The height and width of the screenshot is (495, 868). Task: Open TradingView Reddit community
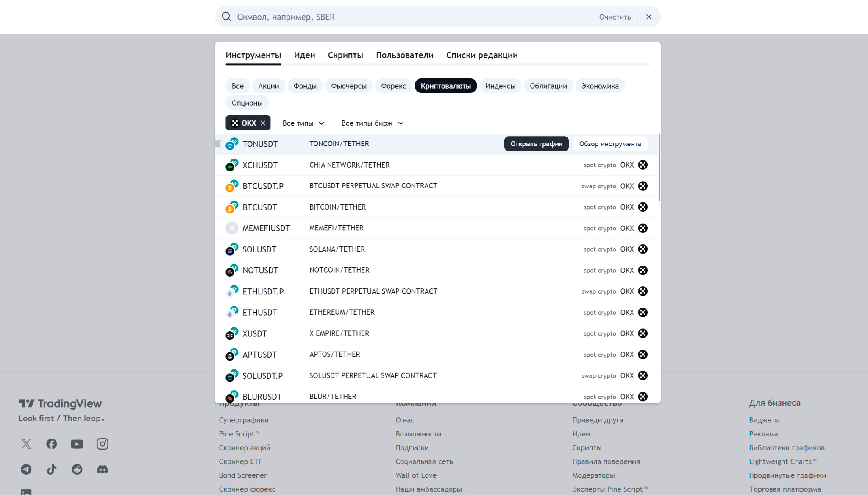pos(77,470)
